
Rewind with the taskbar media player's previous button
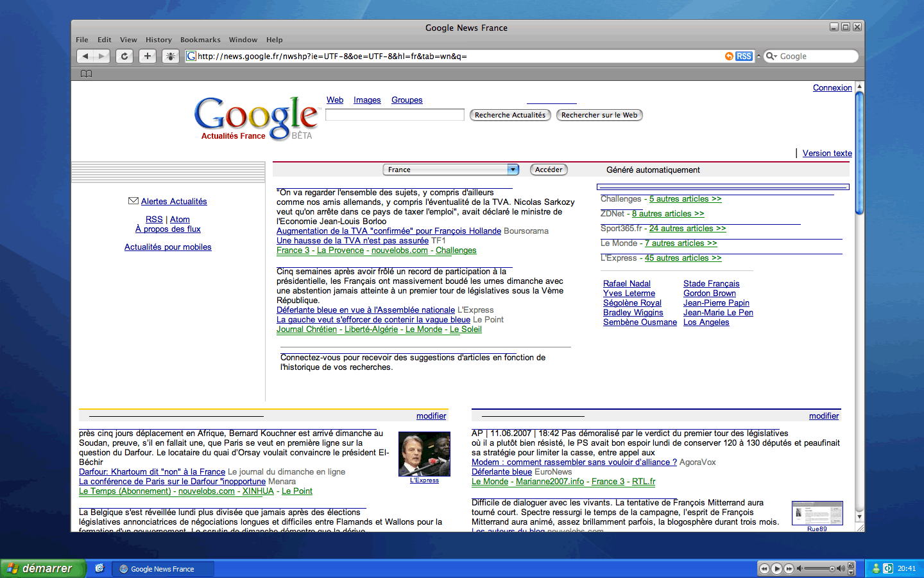[764, 568]
